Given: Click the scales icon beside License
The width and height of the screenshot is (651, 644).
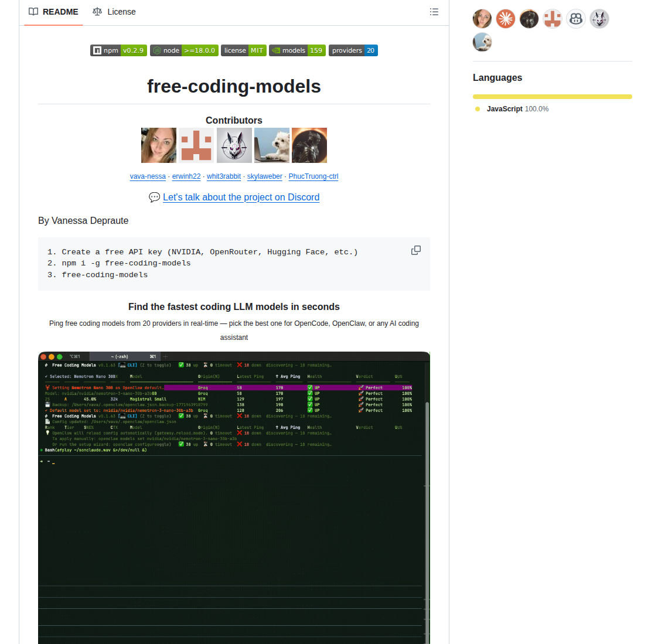Looking at the screenshot, I should coord(97,12).
